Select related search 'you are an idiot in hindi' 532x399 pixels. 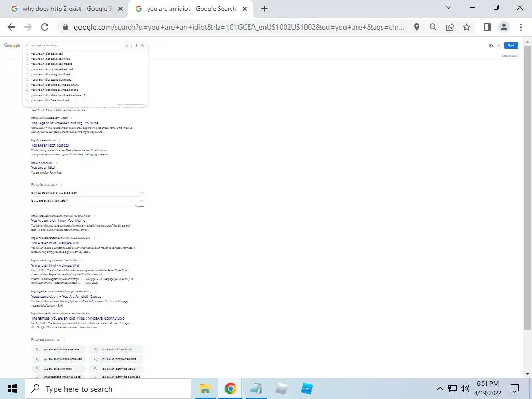click(59, 369)
